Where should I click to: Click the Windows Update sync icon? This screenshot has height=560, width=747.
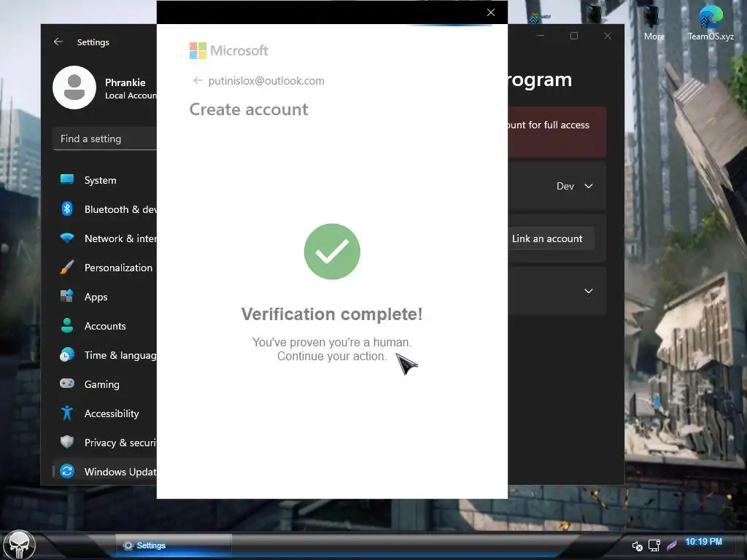pos(67,471)
